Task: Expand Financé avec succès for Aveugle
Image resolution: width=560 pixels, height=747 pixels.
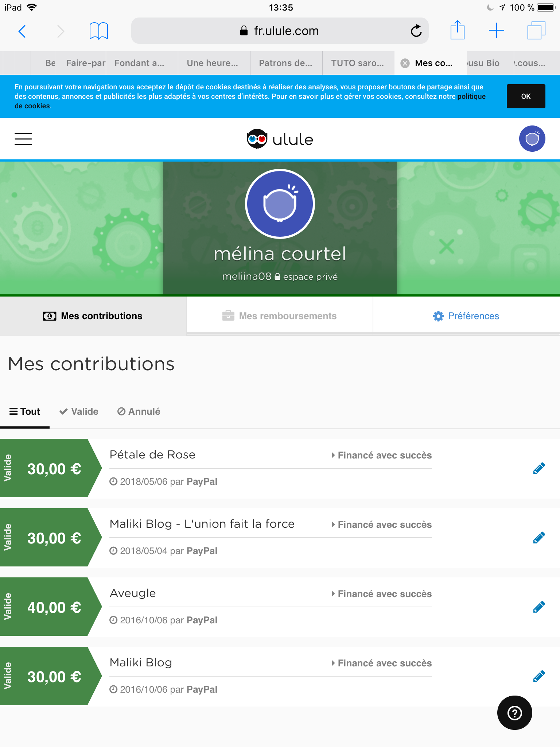Action: [381, 594]
